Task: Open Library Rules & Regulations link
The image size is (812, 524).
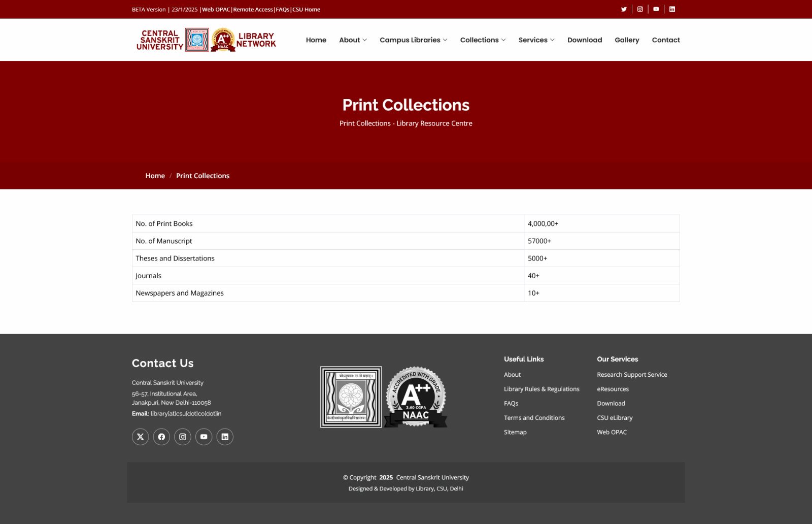Action: pyautogui.click(x=542, y=389)
